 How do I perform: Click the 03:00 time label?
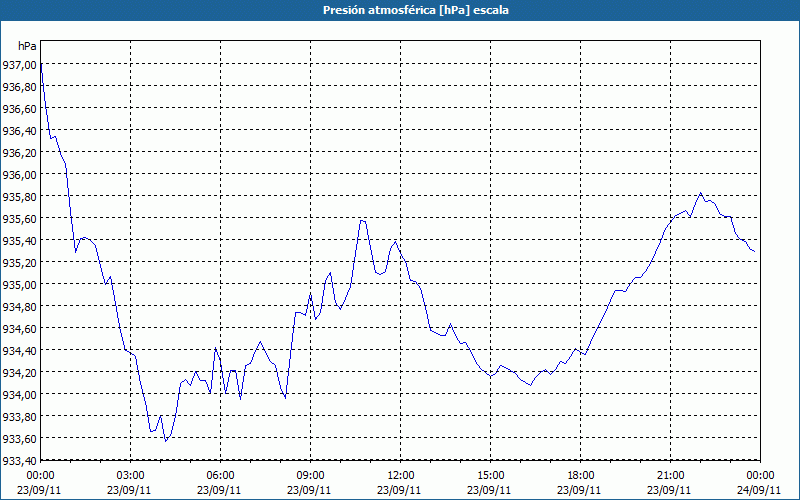pyautogui.click(x=131, y=476)
